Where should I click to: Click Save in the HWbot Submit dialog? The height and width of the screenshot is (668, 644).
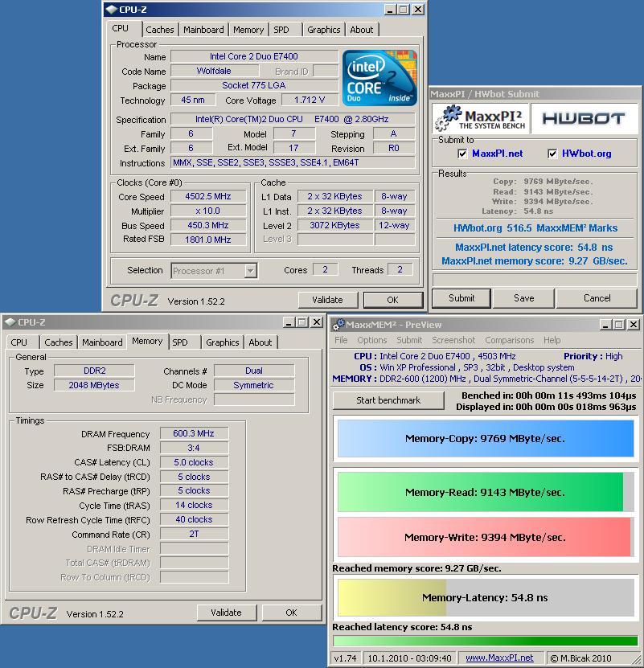coord(524,298)
